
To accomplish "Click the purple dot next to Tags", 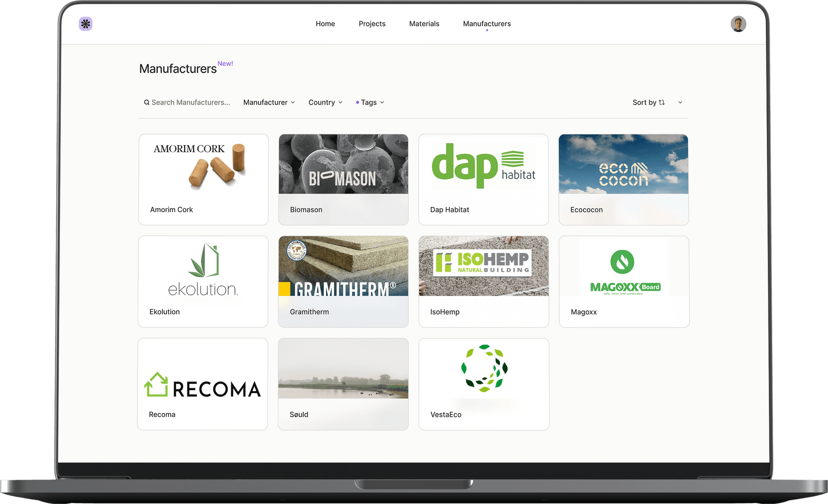I will tap(358, 102).
